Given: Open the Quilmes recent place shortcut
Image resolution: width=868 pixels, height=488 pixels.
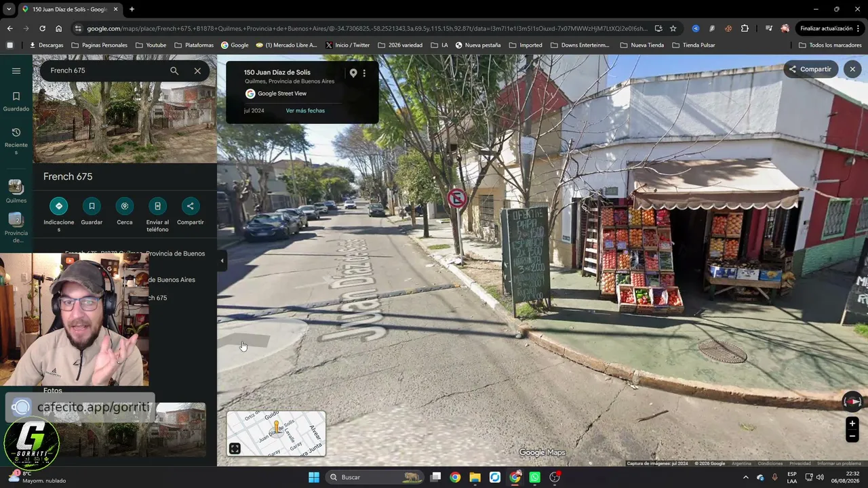Looking at the screenshot, I should [16, 192].
